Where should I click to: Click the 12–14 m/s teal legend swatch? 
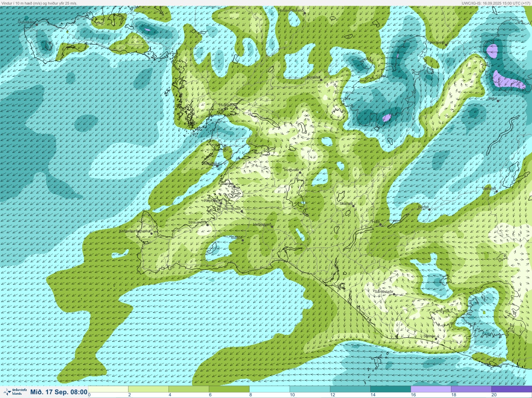click(350, 389)
